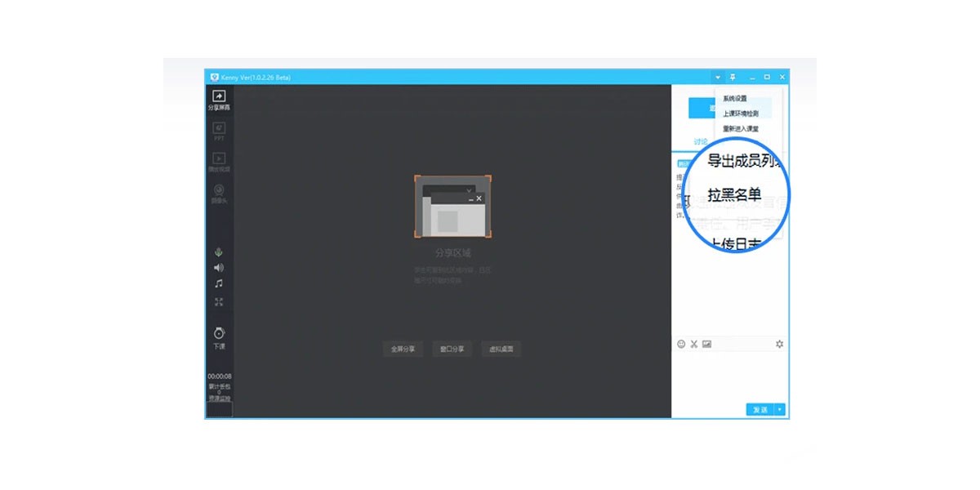
Task: Click the send image icon in chat
Action: 706,344
